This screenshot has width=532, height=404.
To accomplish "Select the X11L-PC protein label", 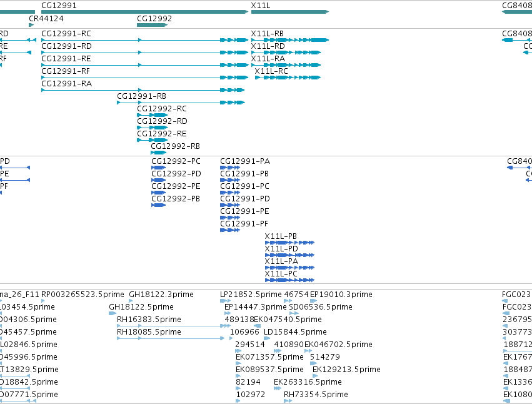I will pyautogui.click(x=281, y=274).
